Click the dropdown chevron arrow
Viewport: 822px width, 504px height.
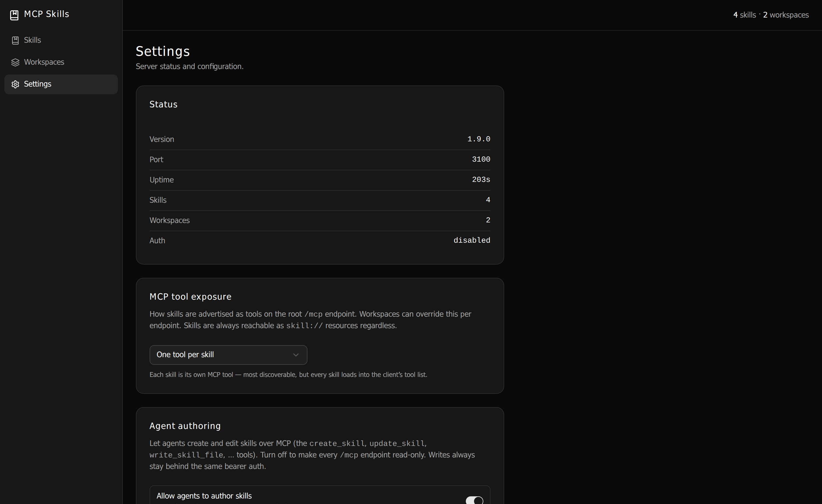[x=296, y=355]
